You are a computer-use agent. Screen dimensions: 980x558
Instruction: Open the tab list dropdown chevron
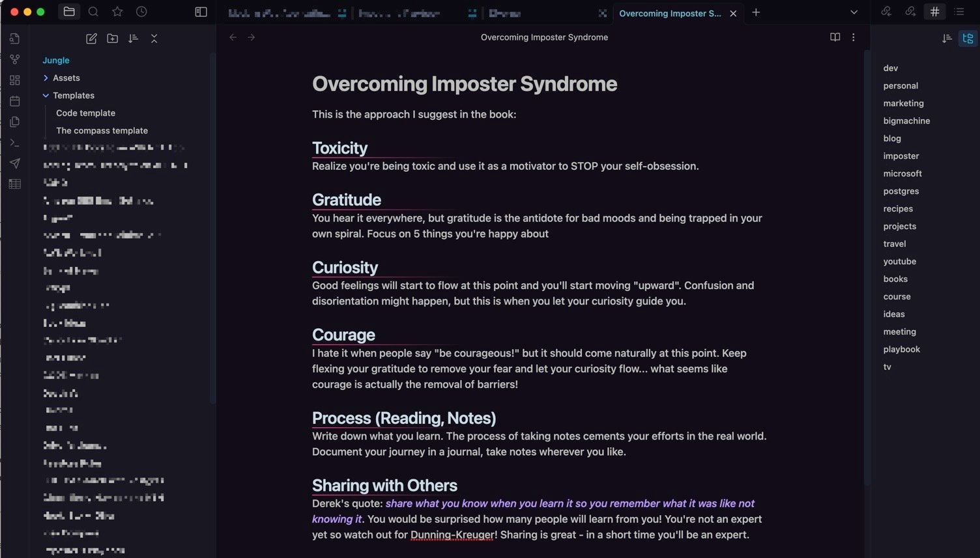[x=854, y=12]
